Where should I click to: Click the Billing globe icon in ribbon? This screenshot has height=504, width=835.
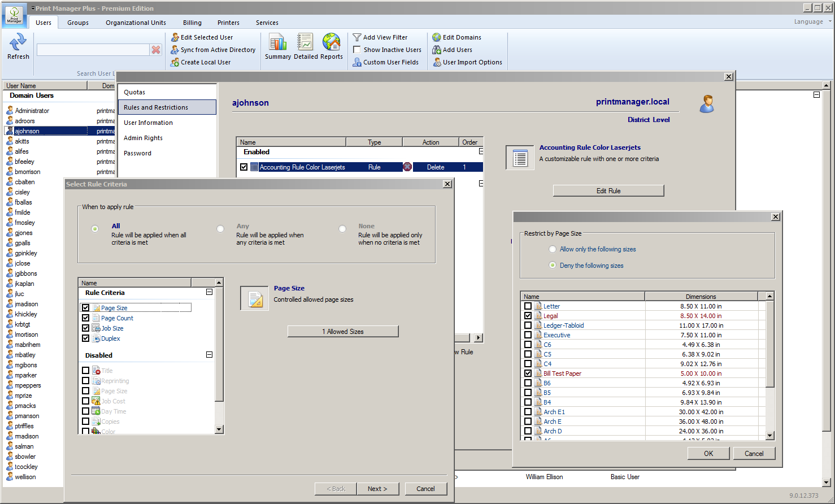pos(332,42)
